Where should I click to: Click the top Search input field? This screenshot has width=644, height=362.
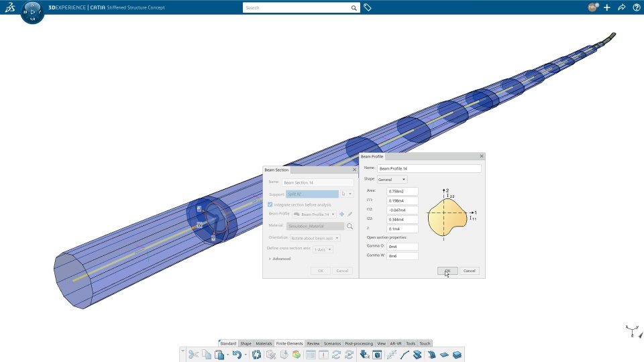point(297,8)
